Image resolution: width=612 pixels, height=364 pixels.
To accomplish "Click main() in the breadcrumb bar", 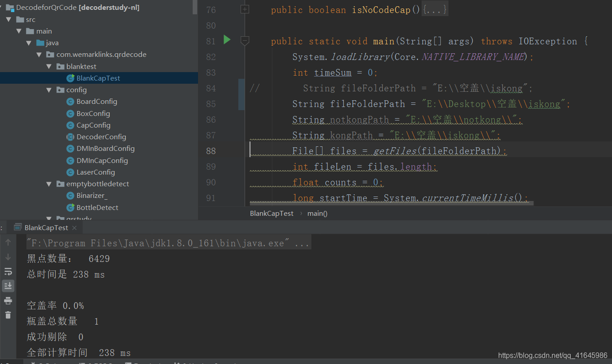I will tap(317, 213).
